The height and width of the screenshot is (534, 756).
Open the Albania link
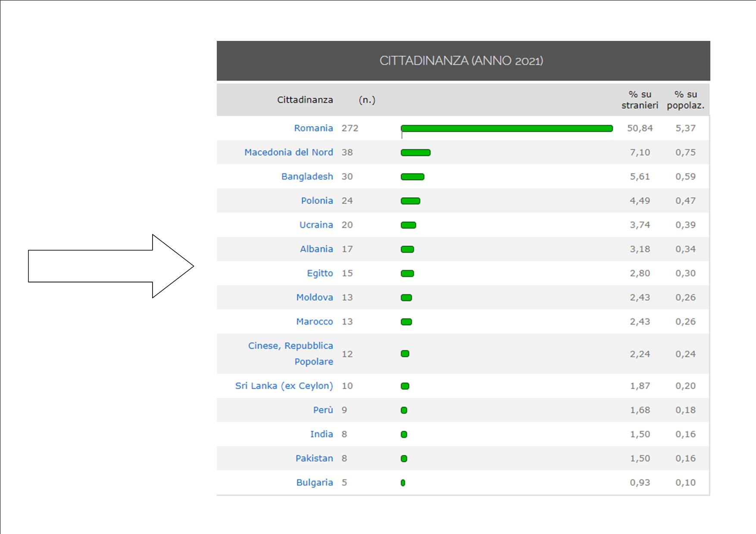pos(316,249)
